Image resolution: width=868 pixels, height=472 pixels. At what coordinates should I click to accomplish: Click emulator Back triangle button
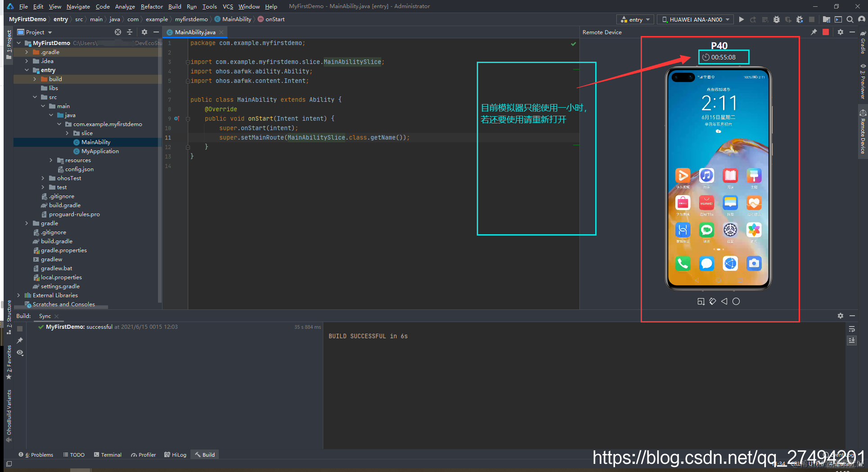[724, 301]
